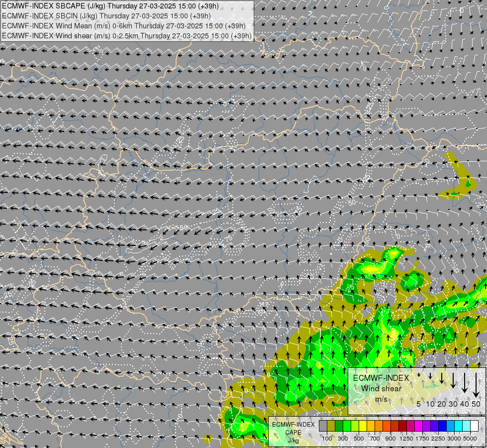The image size is (487, 448).
Task: Select the white CAPE legend swatch
Action: point(475,426)
